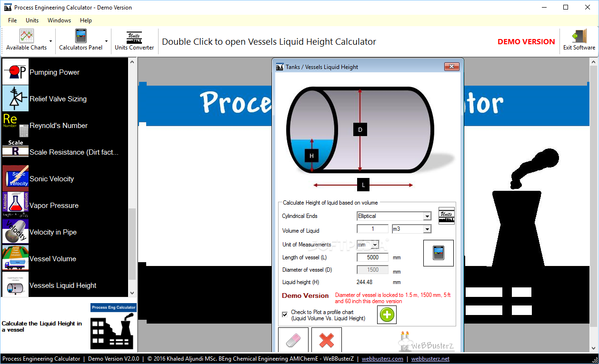Open the Units menu
The width and height of the screenshot is (599, 364).
coord(32,20)
